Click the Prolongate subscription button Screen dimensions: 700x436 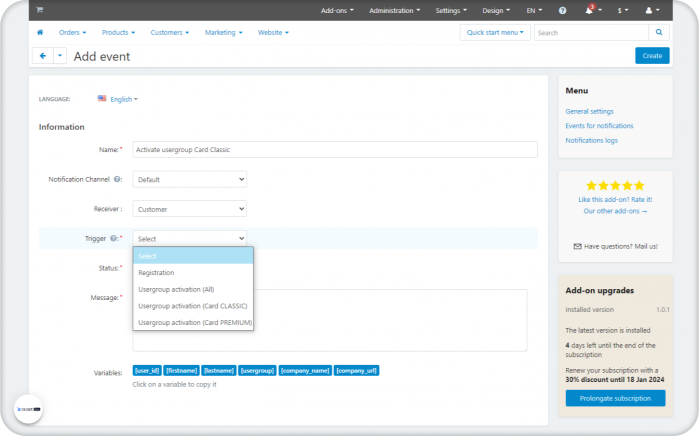pyautogui.click(x=615, y=398)
